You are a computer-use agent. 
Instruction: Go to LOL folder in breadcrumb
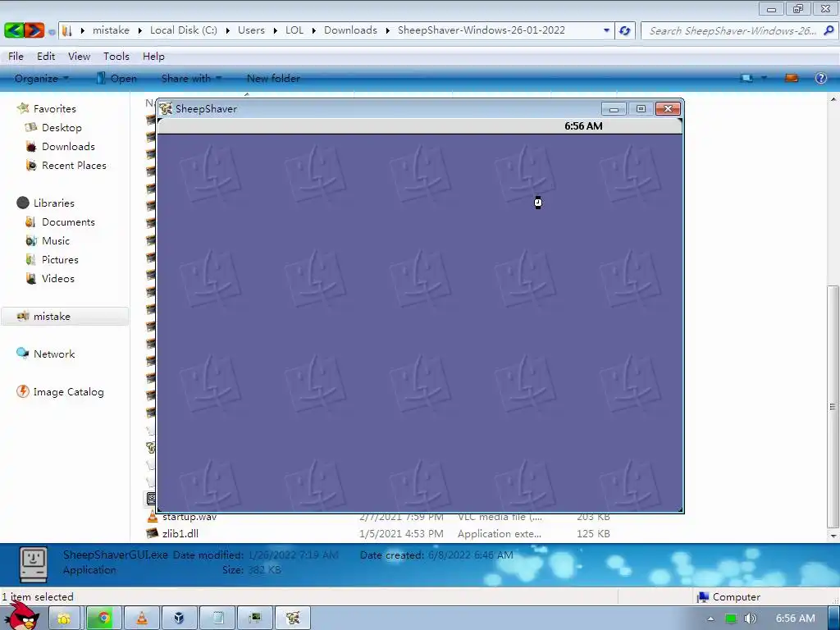(x=294, y=30)
